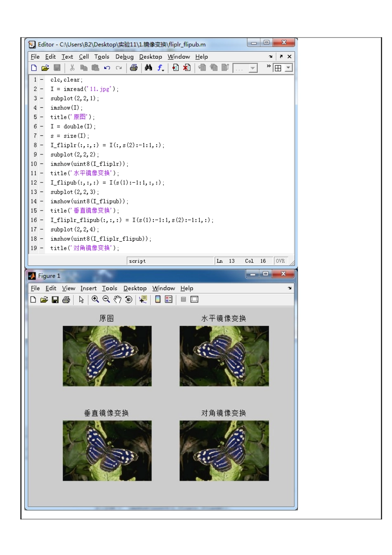Click the Redo arrow in Editor toolbar

click(119, 68)
